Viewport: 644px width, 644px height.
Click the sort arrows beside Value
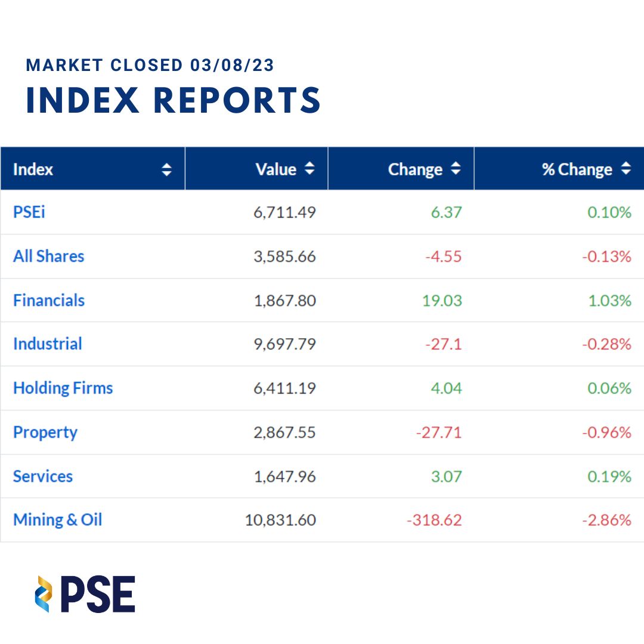pyautogui.click(x=309, y=169)
